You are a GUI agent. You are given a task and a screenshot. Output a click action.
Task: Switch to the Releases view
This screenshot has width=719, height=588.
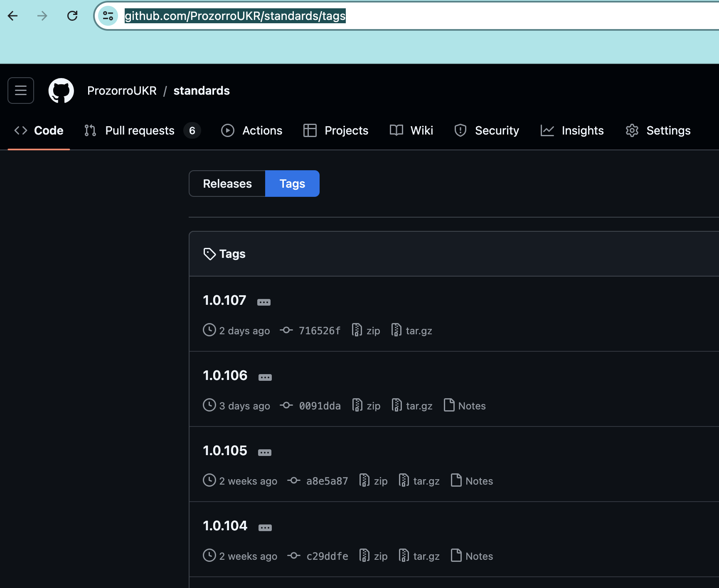(227, 184)
